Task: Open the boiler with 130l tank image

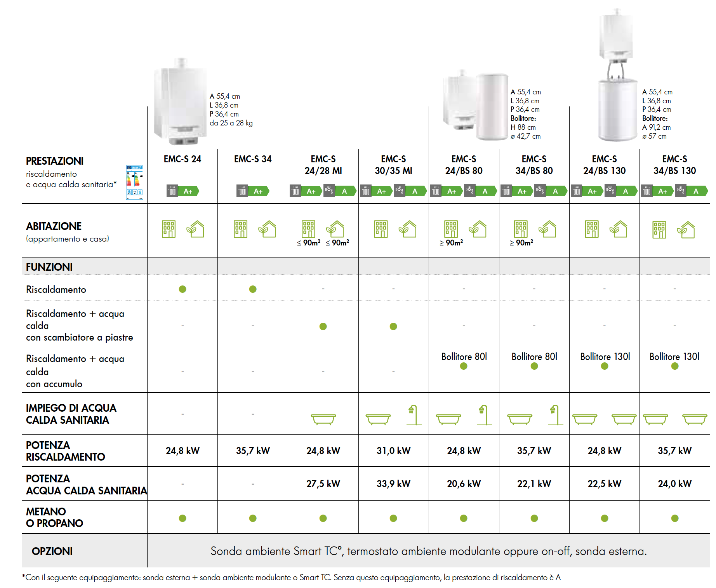Action: point(617,76)
